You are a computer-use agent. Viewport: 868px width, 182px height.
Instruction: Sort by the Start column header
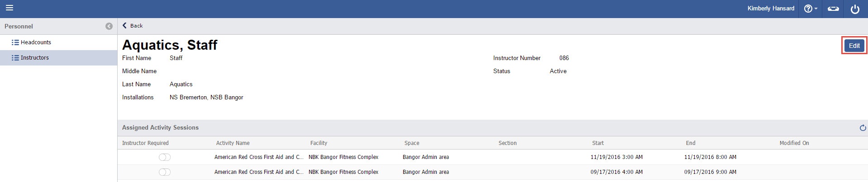pyautogui.click(x=598, y=143)
